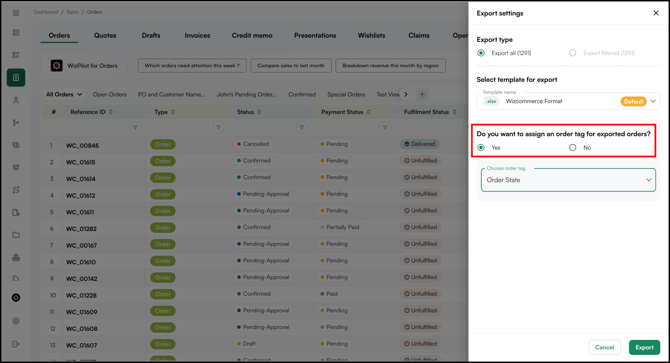Image resolution: width=670 pixels, height=363 pixels.
Task: Ask which orders need attention this week
Action: (192, 65)
